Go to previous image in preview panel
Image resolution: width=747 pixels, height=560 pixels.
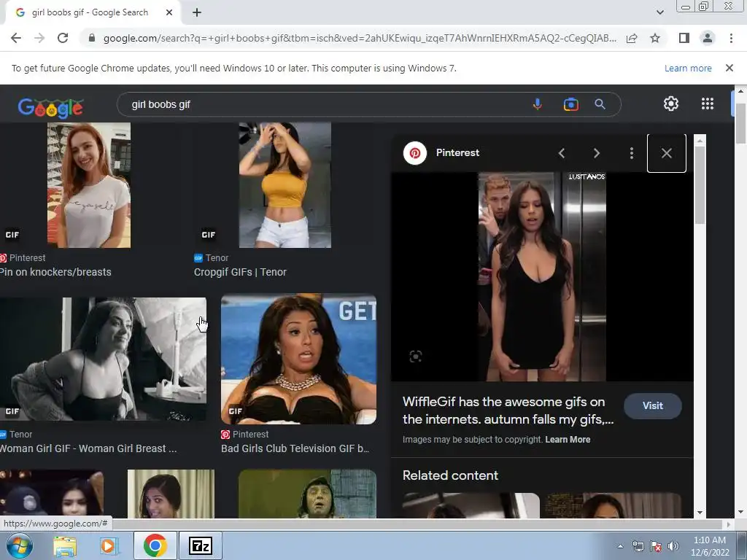coord(562,153)
